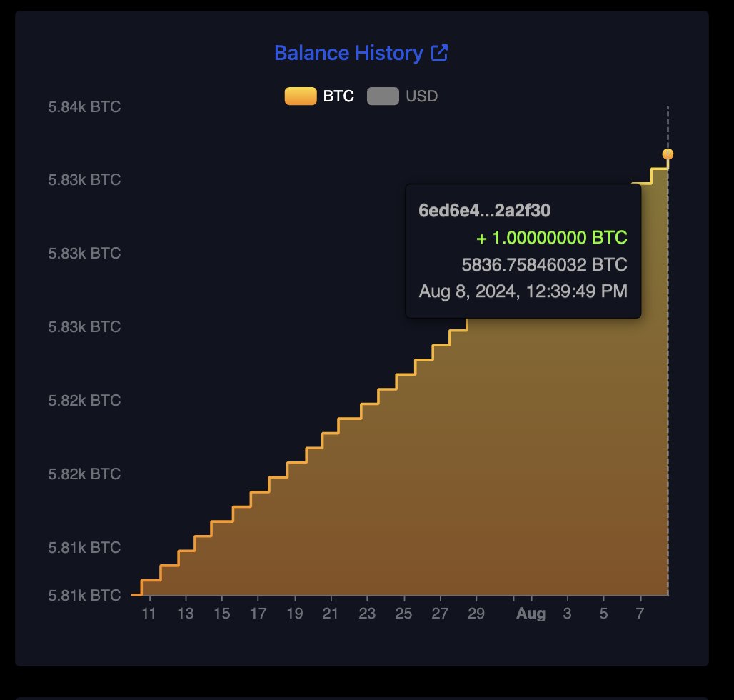This screenshot has width=734, height=700.
Task: Click the external link icon beside Balance History
Action: coord(439,53)
